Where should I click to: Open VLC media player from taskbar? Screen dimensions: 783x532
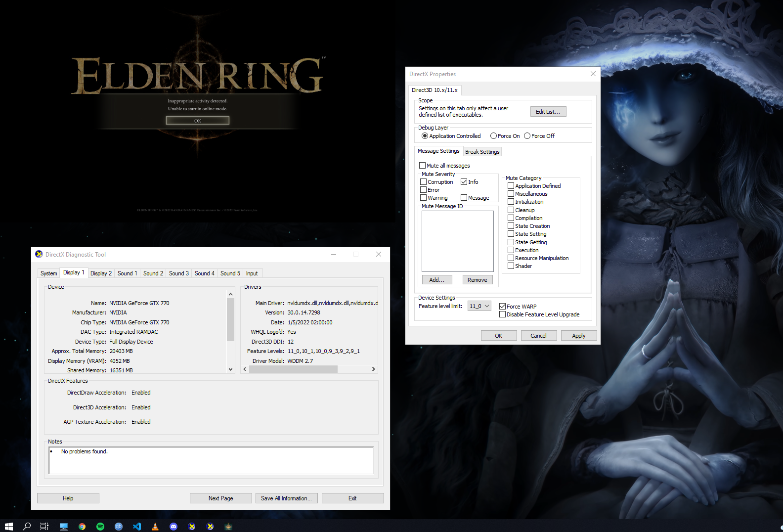coord(155,527)
